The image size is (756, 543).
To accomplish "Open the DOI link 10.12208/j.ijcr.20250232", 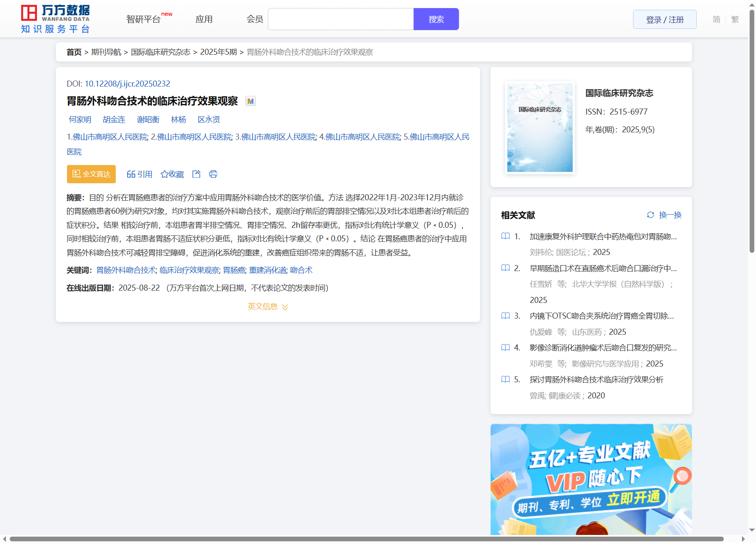I will pyautogui.click(x=127, y=84).
